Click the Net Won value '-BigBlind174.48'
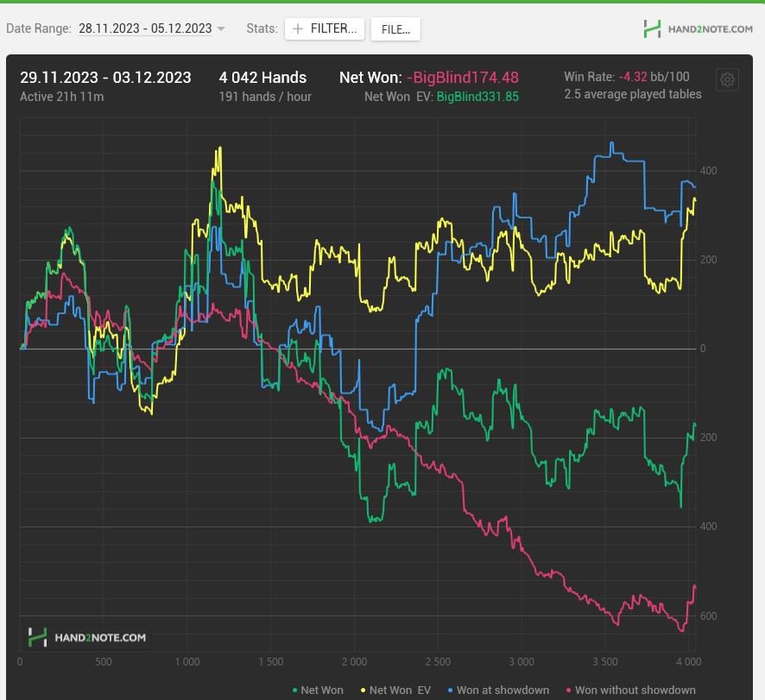 [x=463, y=78]
